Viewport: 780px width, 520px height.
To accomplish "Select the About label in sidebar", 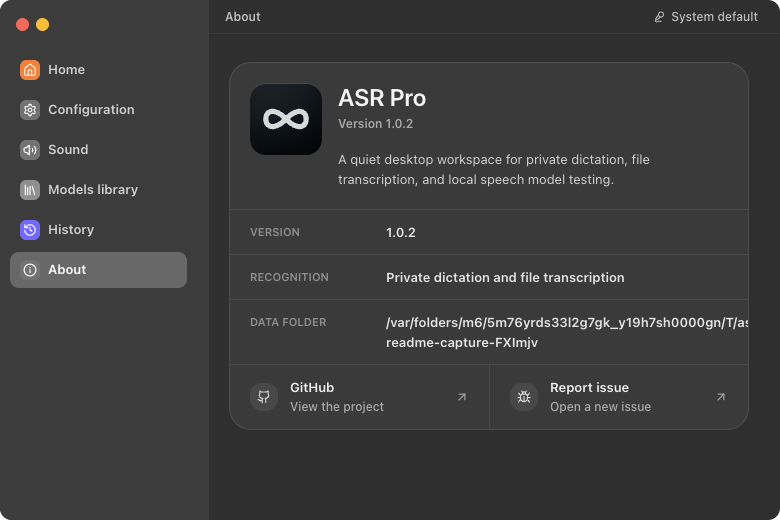I will (x=67, y=270).
